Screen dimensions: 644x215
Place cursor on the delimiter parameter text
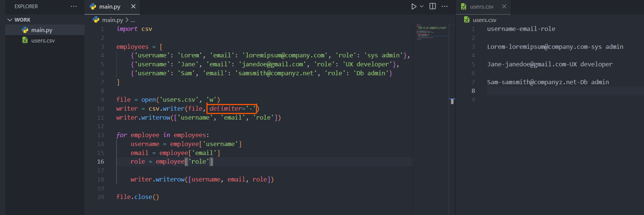pyautogui.click(x=225, y=109)
